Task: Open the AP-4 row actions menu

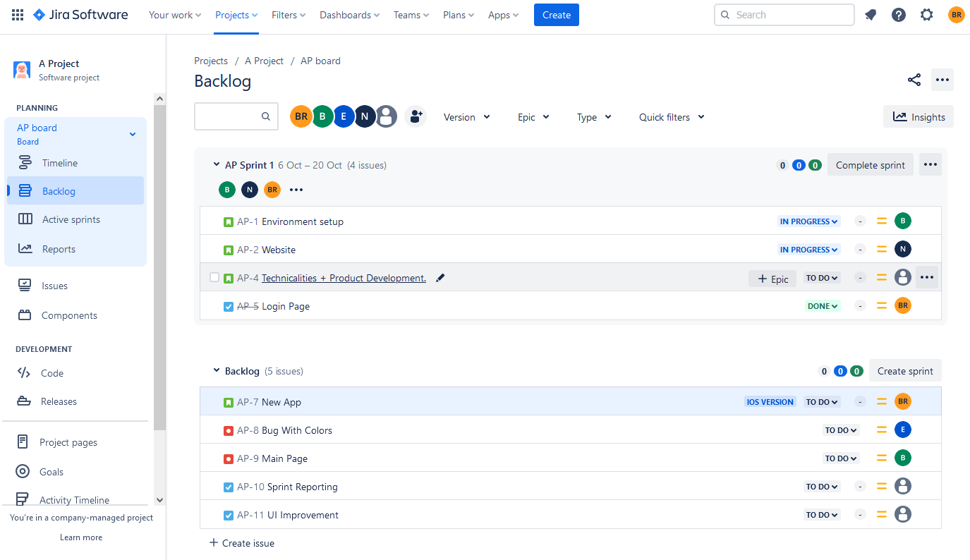Action: 927,277
